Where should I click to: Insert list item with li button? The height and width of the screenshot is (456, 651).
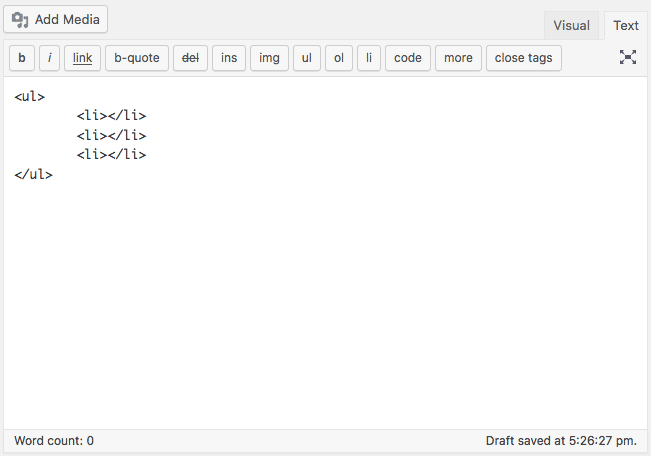pyautogui.click(x=369, y=58)
